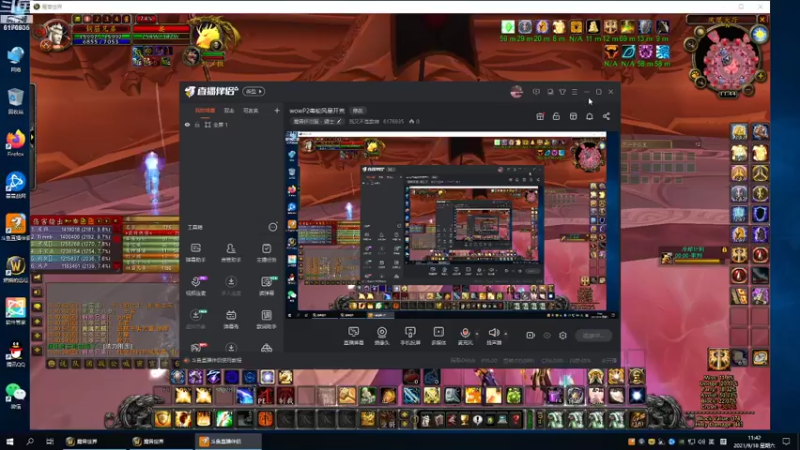Open the QQ penguin desktop icon

coord(16,354)
